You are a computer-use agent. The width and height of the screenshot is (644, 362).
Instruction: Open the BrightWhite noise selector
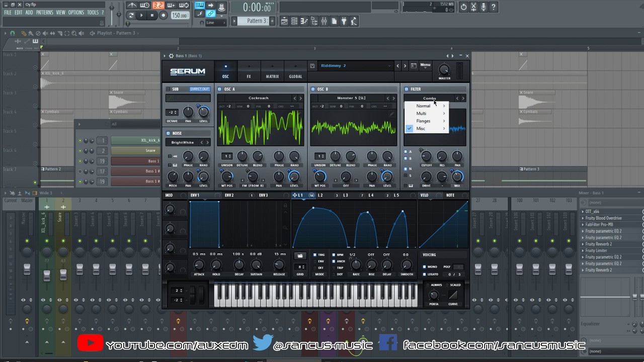(182, 143)
